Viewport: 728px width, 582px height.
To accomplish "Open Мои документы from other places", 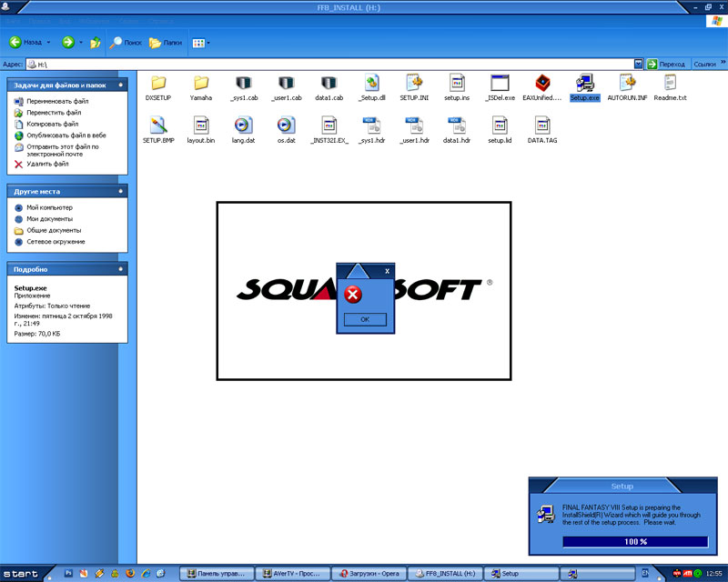I will pyautogui.click(x=49, y=218).
